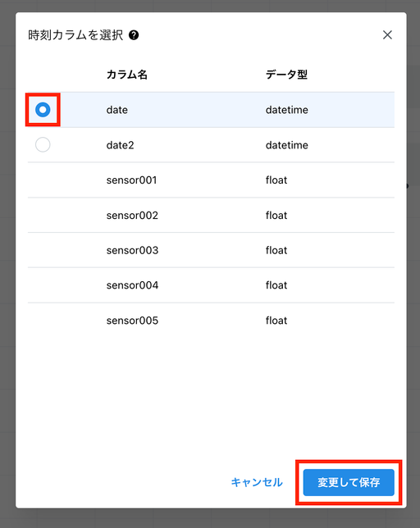
Task: Click datetime type in date row
Action: click(x=286, y=110)
